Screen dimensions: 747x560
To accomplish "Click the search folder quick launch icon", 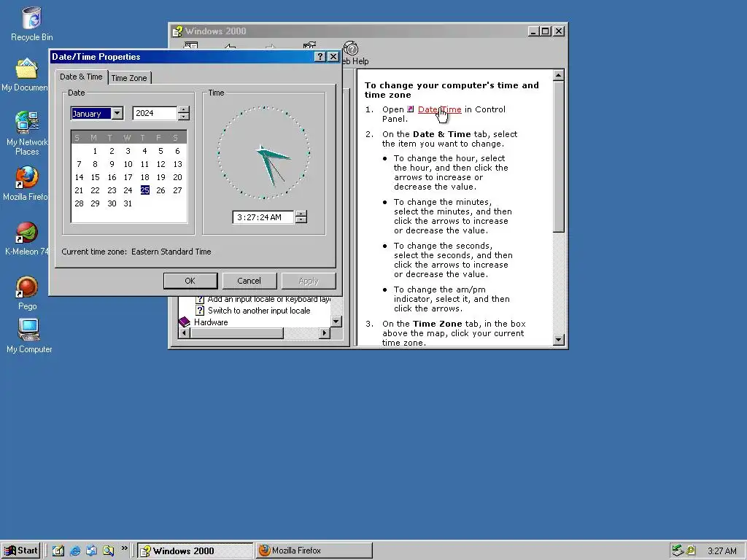I will 108,551.
